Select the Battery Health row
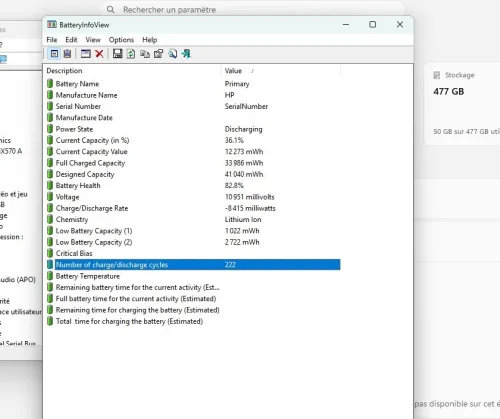 tap(193, 186)
